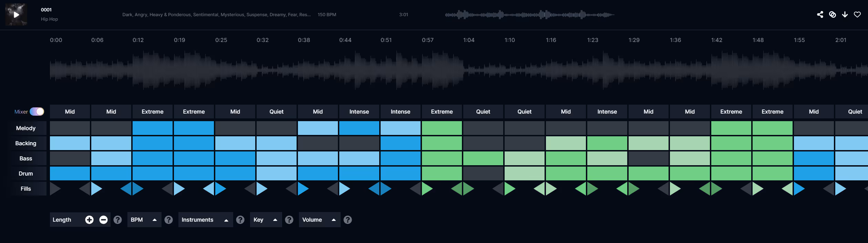
Task: Select the Extreme section label at 0:57
Action: [x=442, y=112]
